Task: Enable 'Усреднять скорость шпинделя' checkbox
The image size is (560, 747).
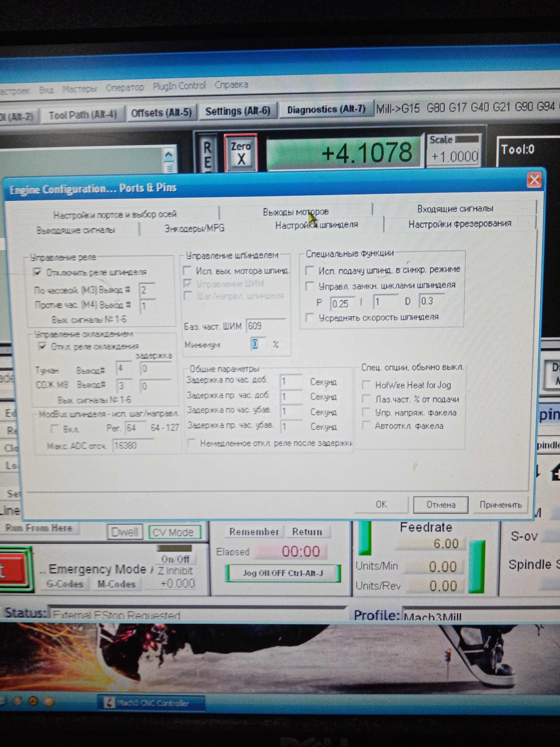Action: [x=309, y=317]
